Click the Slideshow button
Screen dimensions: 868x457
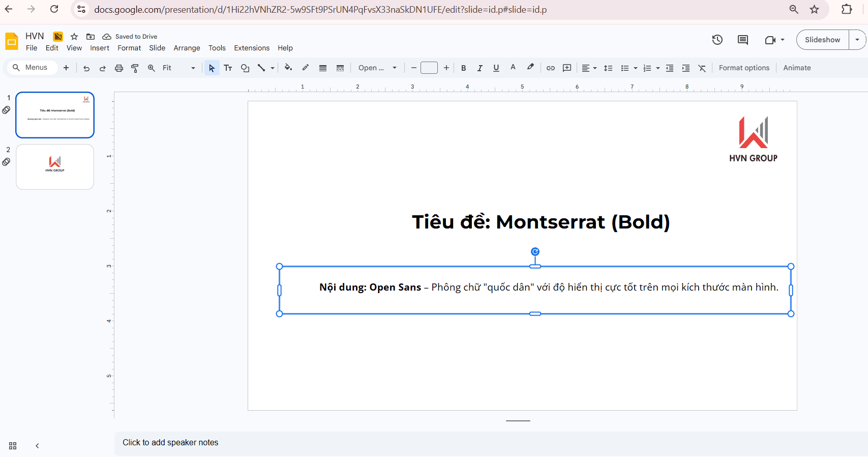[823, 40]
